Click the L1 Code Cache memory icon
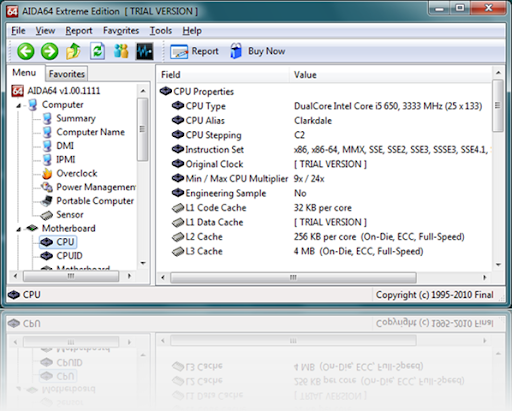Viewport: 512px width, 411px height. 178,208
